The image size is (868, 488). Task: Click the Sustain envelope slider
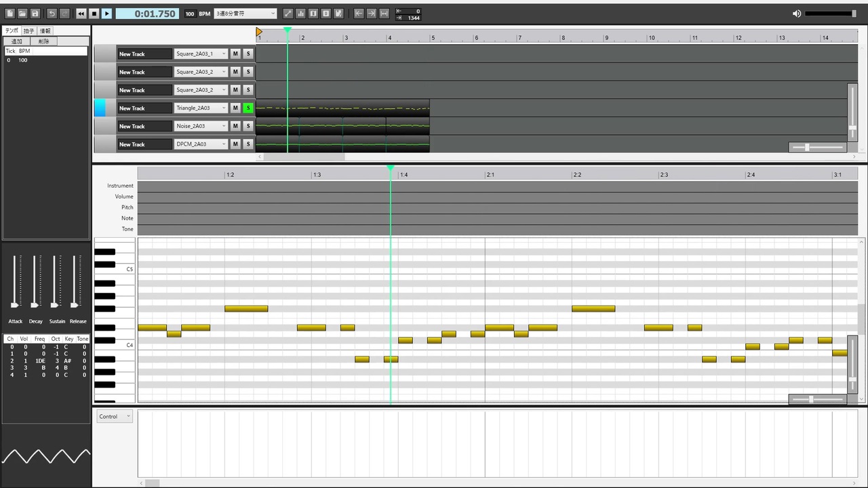pos(55,281)
